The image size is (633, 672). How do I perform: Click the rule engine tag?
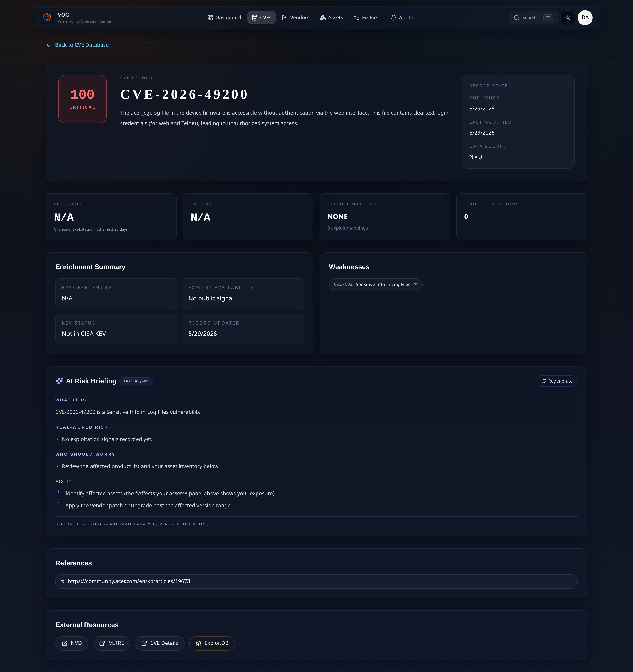pos(136,381)
